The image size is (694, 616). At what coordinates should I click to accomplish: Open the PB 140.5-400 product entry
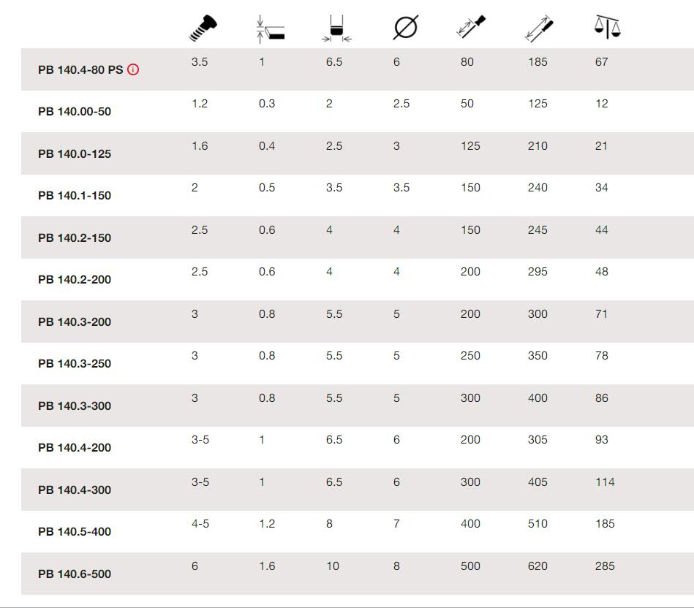(75, 531)
